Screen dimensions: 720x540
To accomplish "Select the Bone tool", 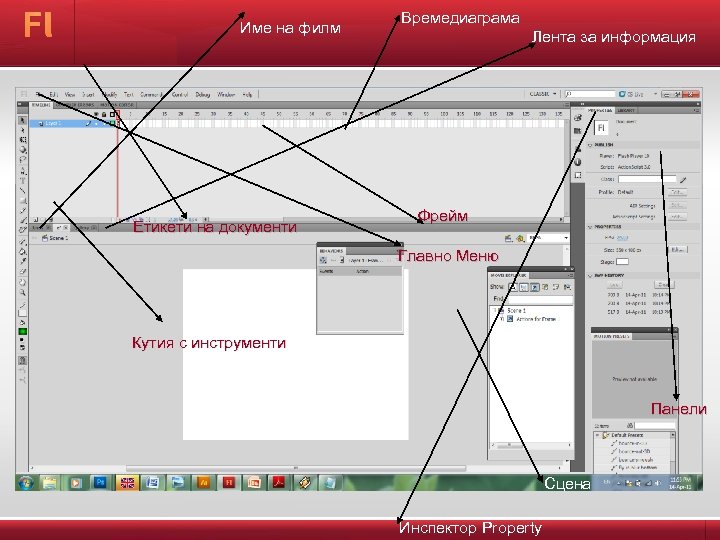I will 22,242.
